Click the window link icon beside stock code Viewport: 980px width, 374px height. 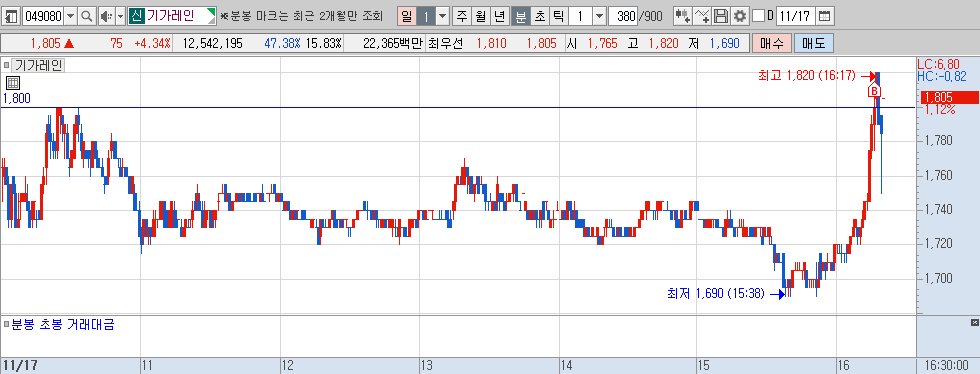tap(11, 16)
